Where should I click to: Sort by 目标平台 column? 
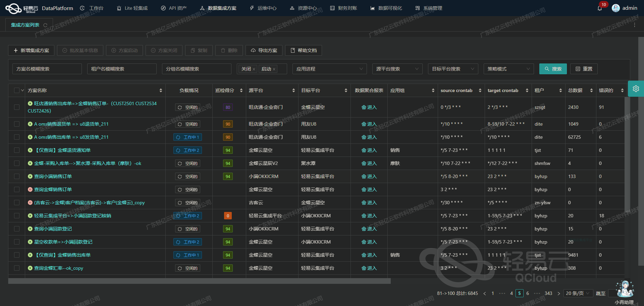[346, 90]
